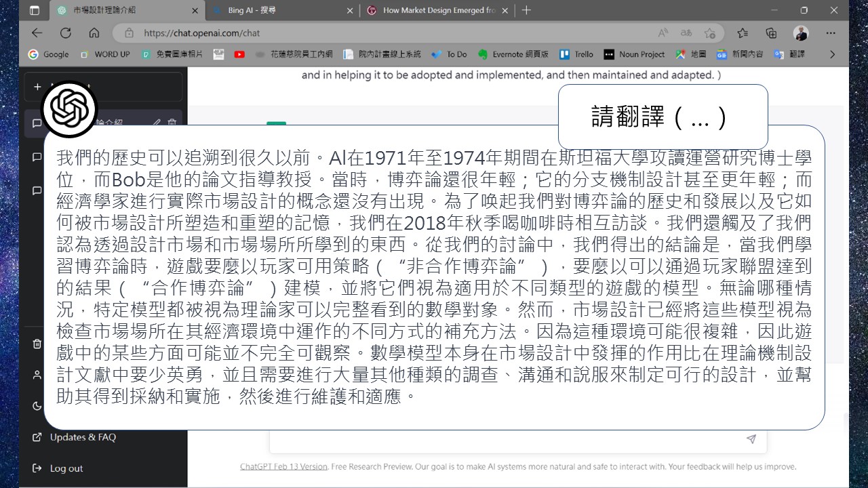Image resolution: width=868 pixels, height=488 pixels.
Task: Click the browser back arrow
Action: click(37, 33)
